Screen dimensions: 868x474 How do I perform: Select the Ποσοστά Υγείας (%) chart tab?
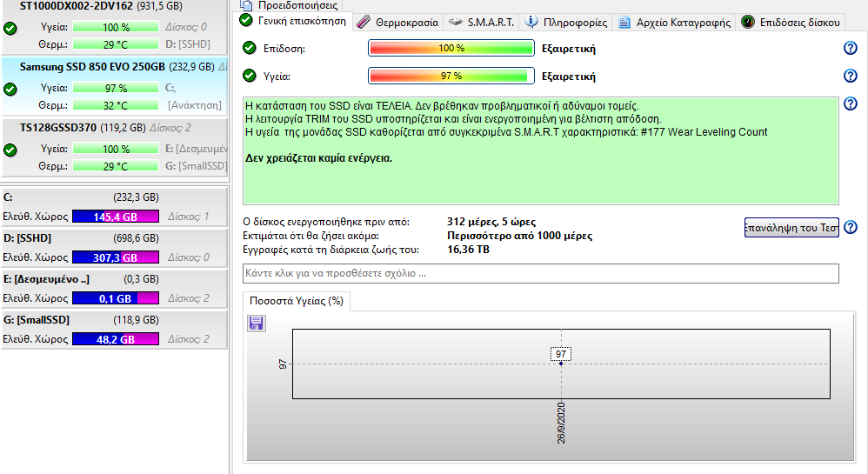(297, 301)
